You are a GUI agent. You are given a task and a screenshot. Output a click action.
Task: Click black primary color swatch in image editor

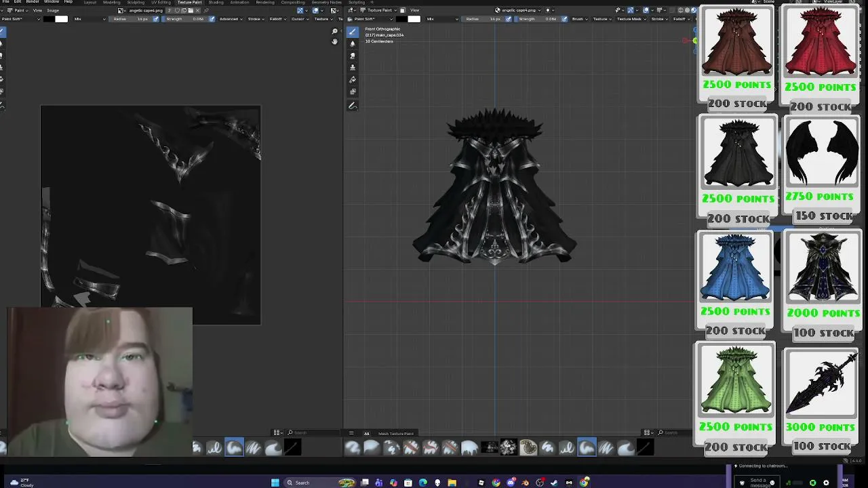pos(48,19)
